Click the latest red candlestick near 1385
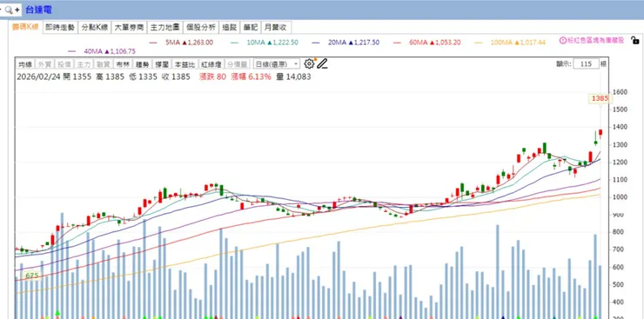The height and width of the screenshot is (319, 644). (600, 132)
